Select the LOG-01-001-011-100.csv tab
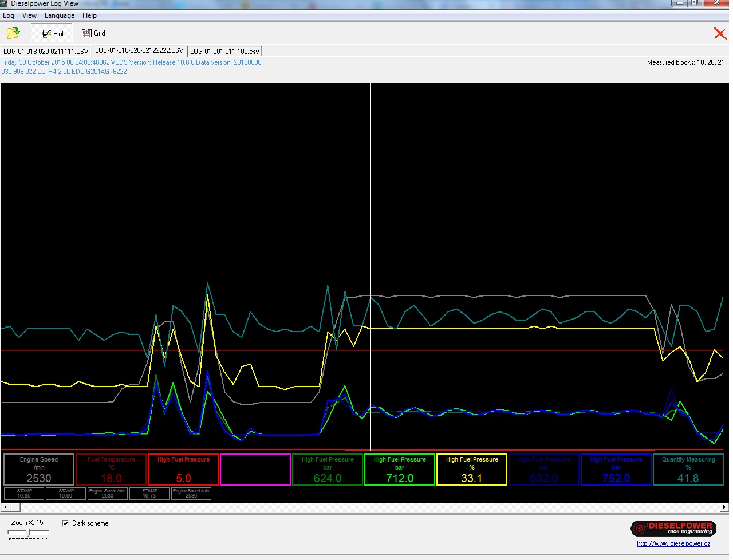The image size is (733, 560). [x=224, y=52]
